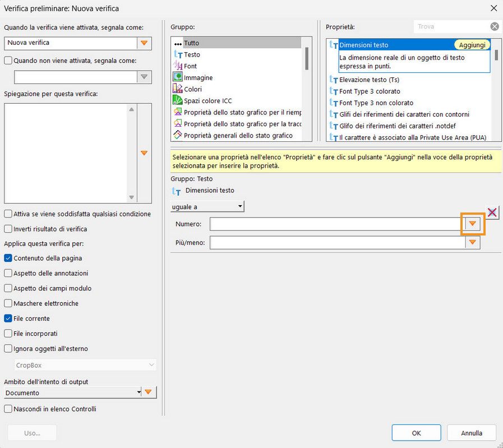Screen dimensions: 503x448
Task: Click the Font Type 3 non colorato icon
Action: [x=334, y=103]
